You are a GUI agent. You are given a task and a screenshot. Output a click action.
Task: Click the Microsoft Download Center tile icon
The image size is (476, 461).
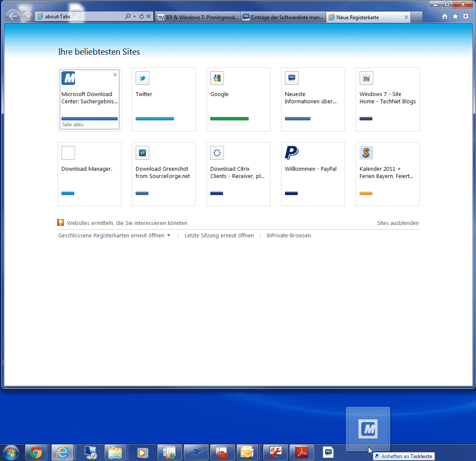pyautogui.click(x=68, y=78)
